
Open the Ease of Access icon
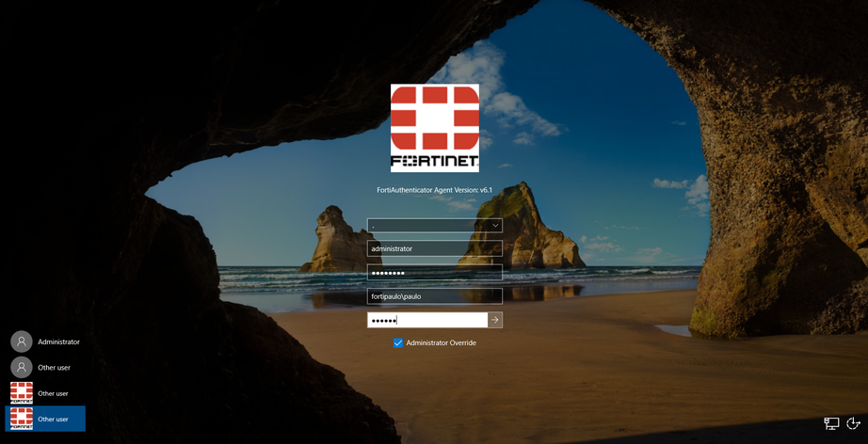[x=855, y=423]
